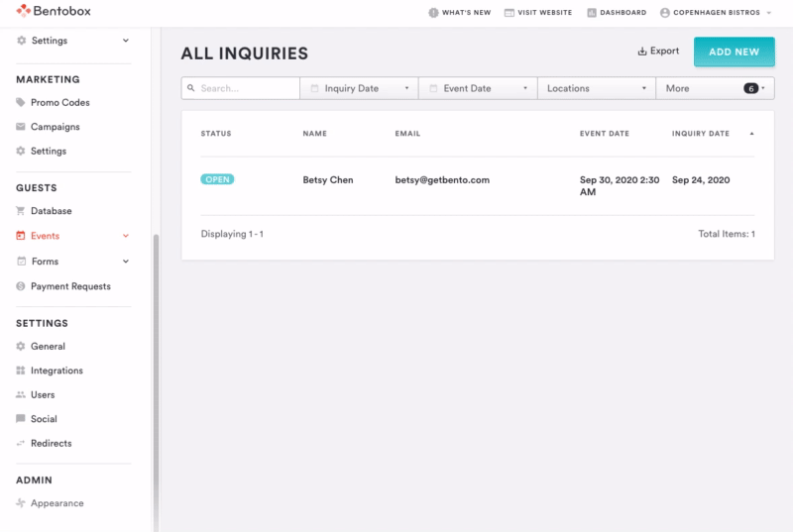Image resolution: width=793 pixels, height=532 pixels.
Task: Open Campaigns in Marketing
Action: point(56,127)
